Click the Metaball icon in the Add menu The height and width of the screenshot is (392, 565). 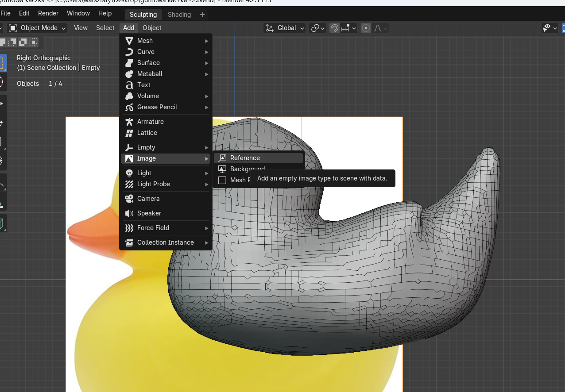click(x=129, y=74)
